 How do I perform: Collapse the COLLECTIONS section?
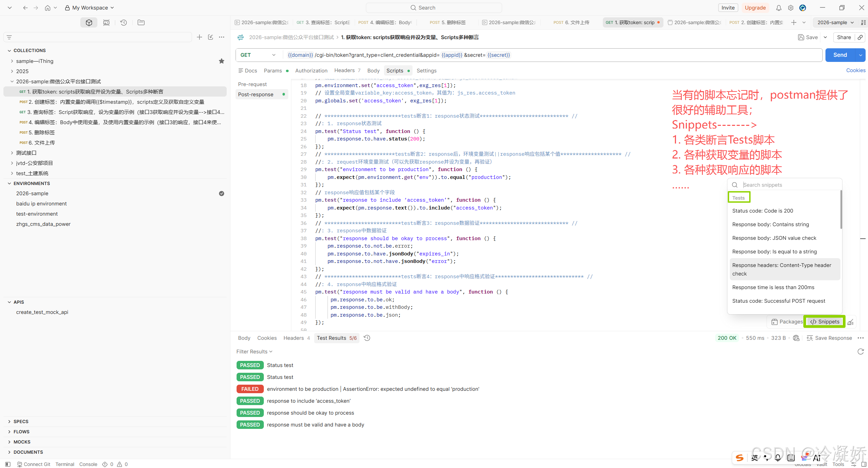coord(9,51)
